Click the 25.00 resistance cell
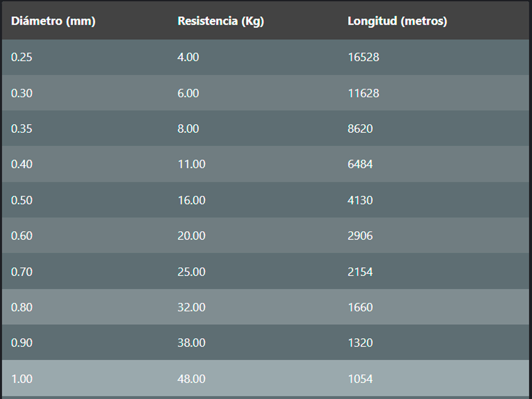 tap(191, 272)
